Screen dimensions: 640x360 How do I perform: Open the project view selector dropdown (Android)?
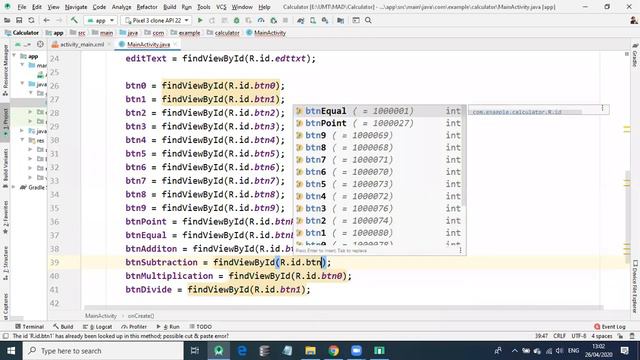tap(22, 44)
